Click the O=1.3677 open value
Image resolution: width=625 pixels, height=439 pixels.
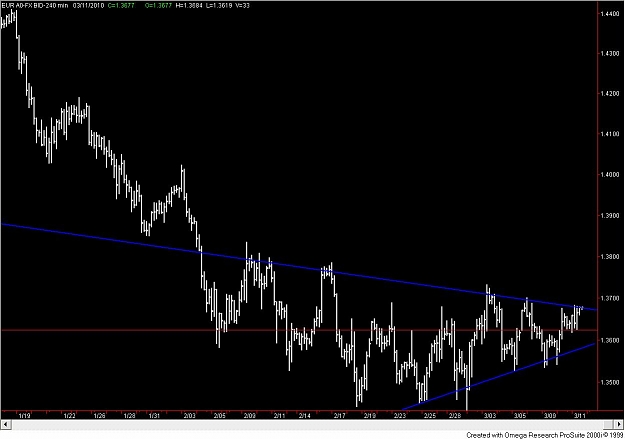pyautogui.click(x=158, y=6)
